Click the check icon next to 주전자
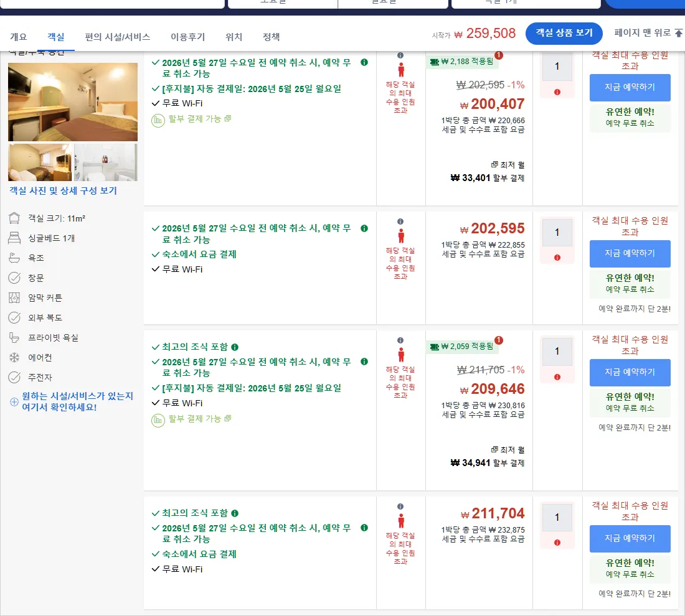685x616 pixels. 14,377
